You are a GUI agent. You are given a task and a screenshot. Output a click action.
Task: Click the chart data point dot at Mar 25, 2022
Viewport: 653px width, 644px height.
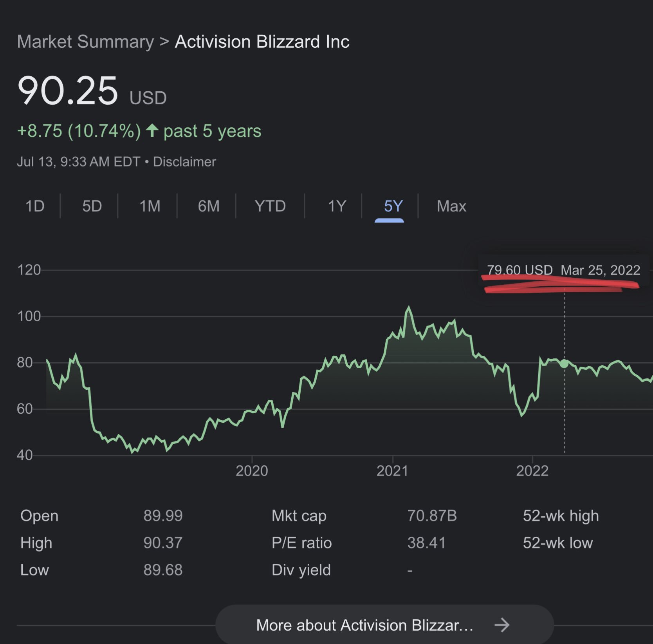point(564,364)
